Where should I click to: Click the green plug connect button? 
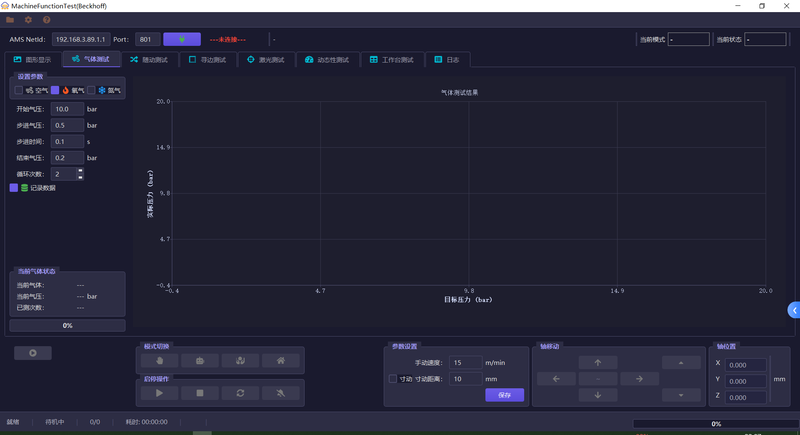click(x=182, y=39)
